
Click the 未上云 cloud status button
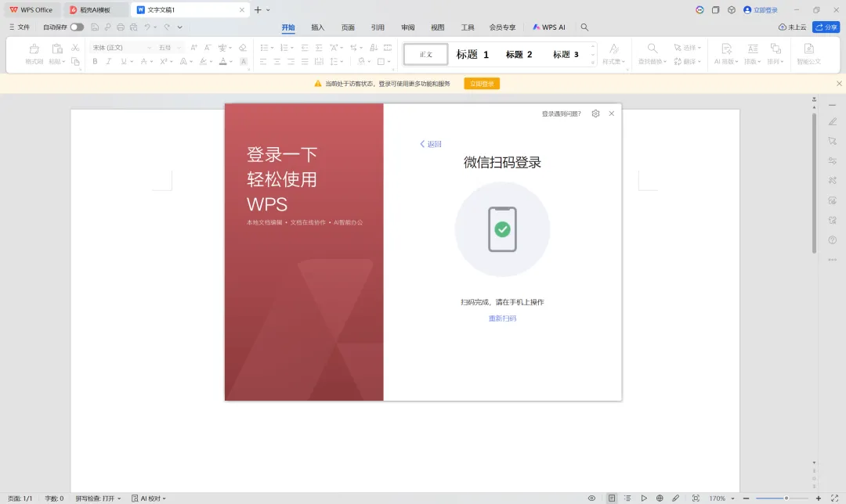792,27
